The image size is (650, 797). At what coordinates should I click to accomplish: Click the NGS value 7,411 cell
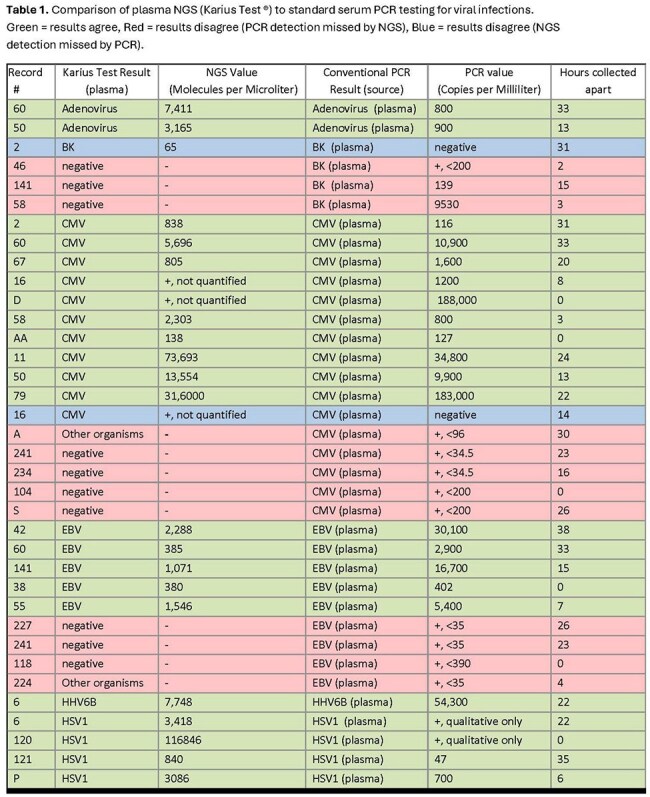[232, 109]
